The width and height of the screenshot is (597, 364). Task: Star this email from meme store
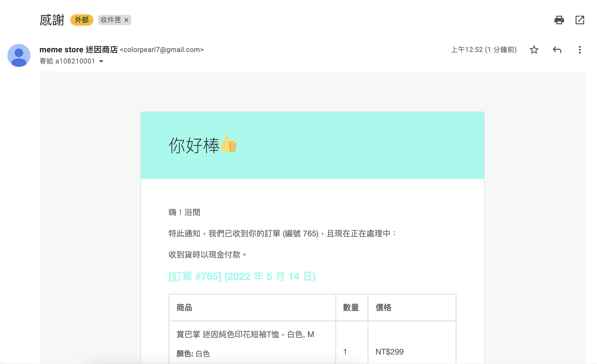(534, 50)
